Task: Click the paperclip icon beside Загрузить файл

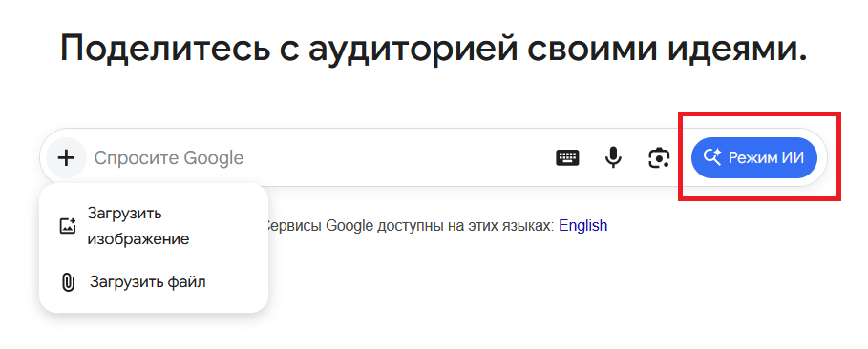Action: coord(68,282)
